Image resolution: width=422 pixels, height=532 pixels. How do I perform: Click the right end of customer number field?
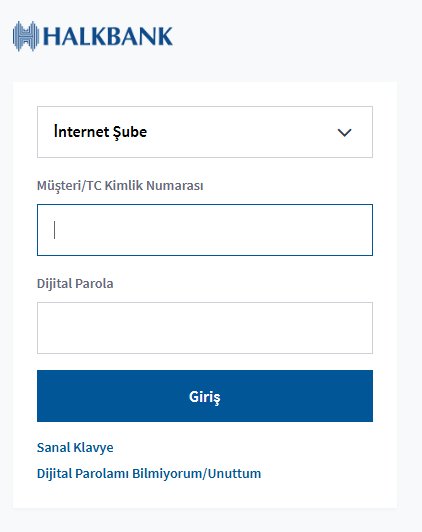360,230
